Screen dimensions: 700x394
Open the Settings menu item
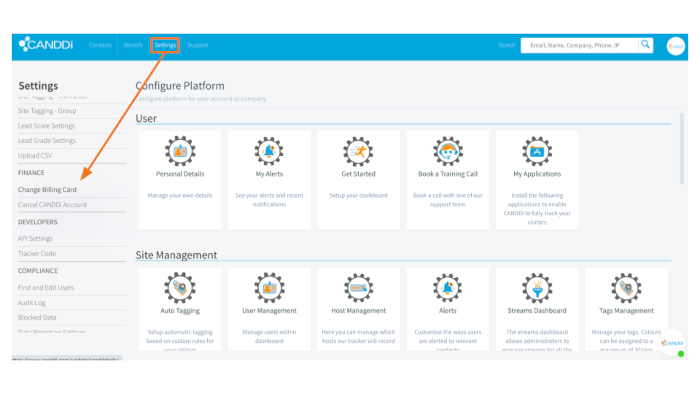(x=165, y=45)
